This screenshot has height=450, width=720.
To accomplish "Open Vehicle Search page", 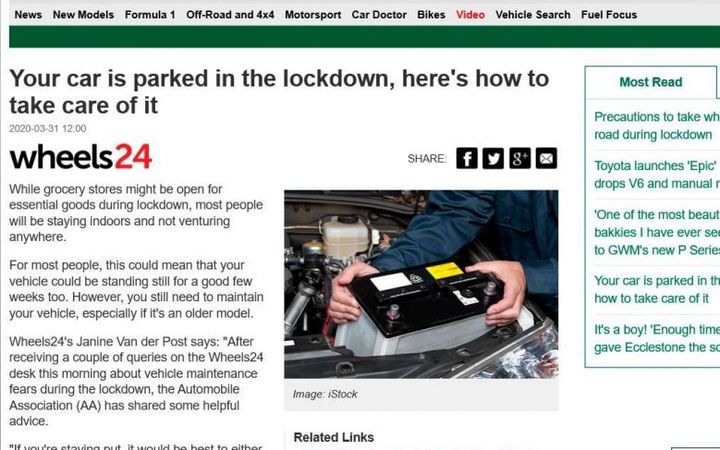I will (x=533, y=15).
